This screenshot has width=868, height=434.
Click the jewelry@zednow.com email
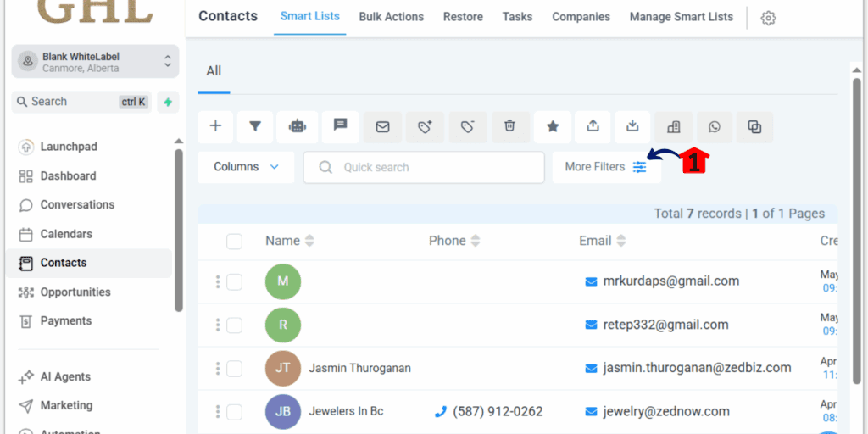[666, 412]
